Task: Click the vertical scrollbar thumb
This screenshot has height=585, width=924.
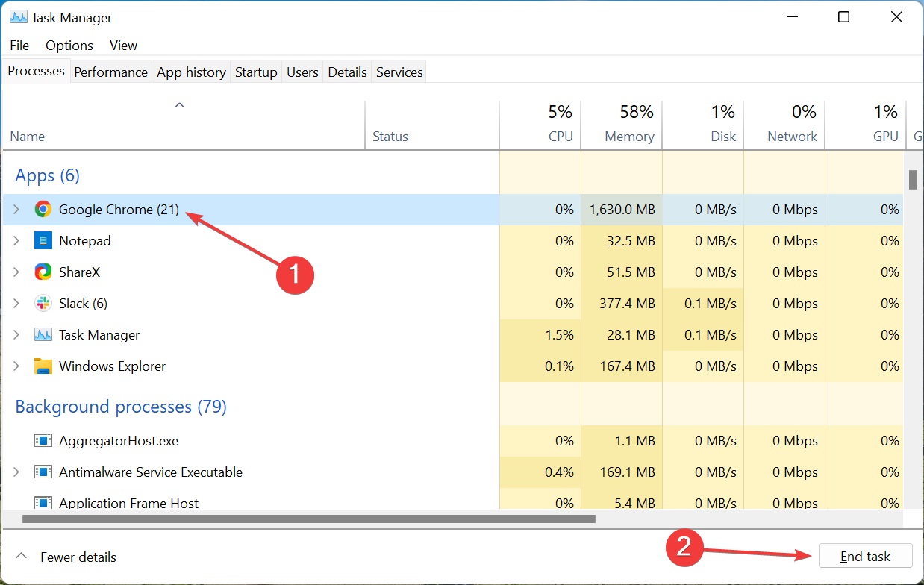Action: click(912, 180)
